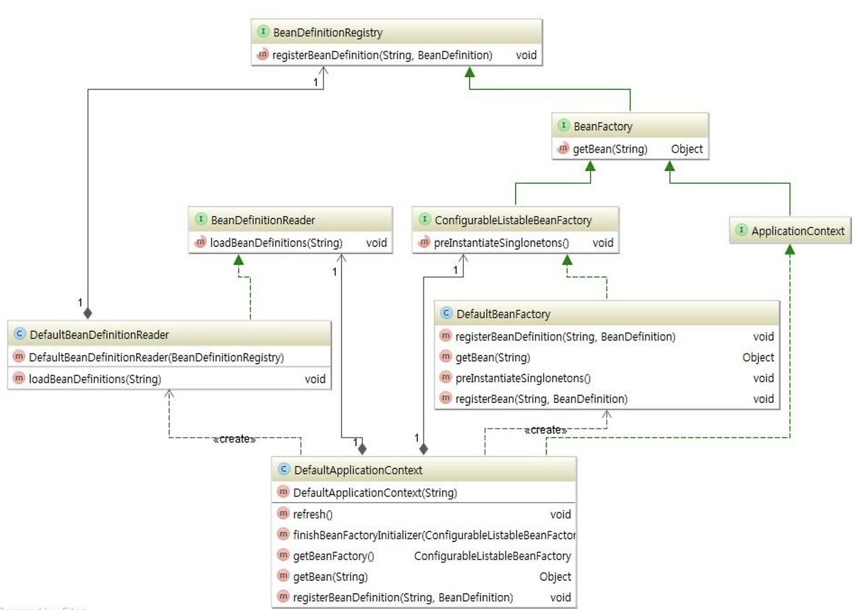Image resolution: width=868 pixels, height=610 pixels.
Task: Click method icon of DefaultBeanDefinitionReader loadBeanDefinitions
Action: click(x=19, y=379)
